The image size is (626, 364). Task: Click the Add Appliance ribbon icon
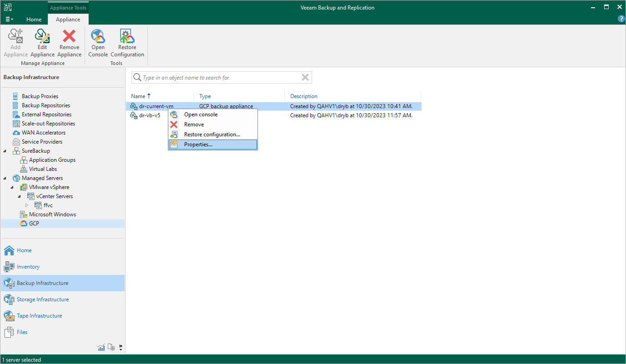click(x=15, y=36)
